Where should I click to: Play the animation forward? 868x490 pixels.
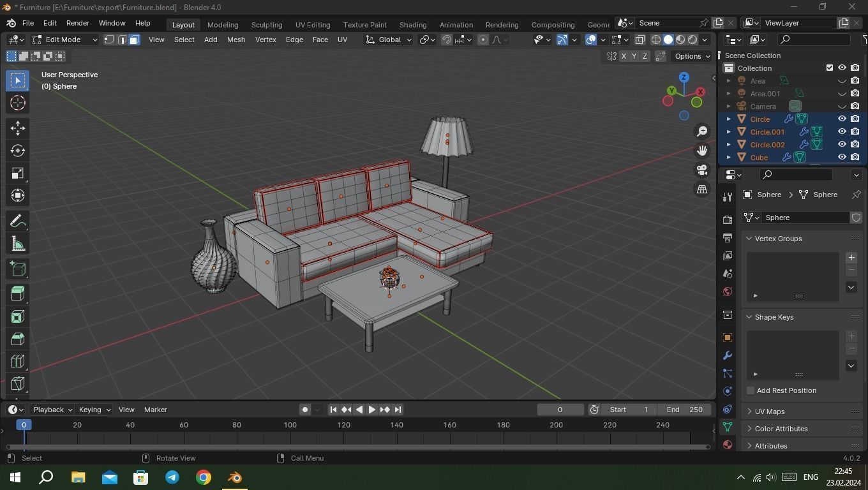click(372, 410)
